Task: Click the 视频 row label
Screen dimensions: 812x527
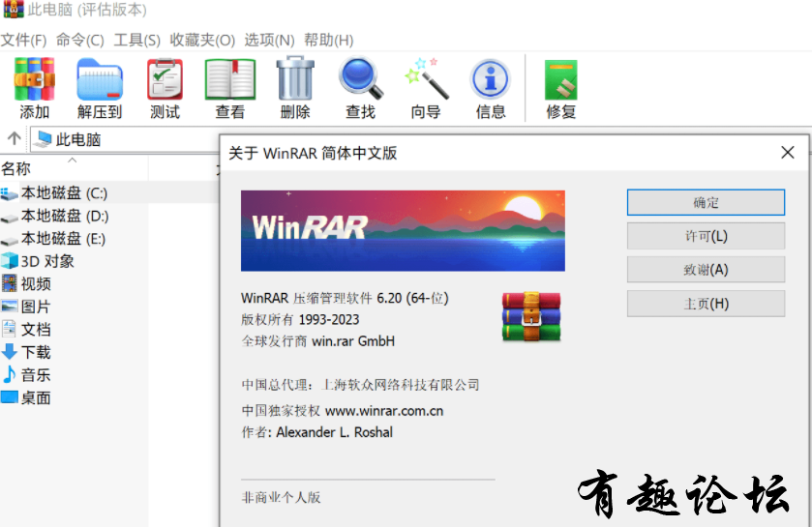Action: pos(36,284)
